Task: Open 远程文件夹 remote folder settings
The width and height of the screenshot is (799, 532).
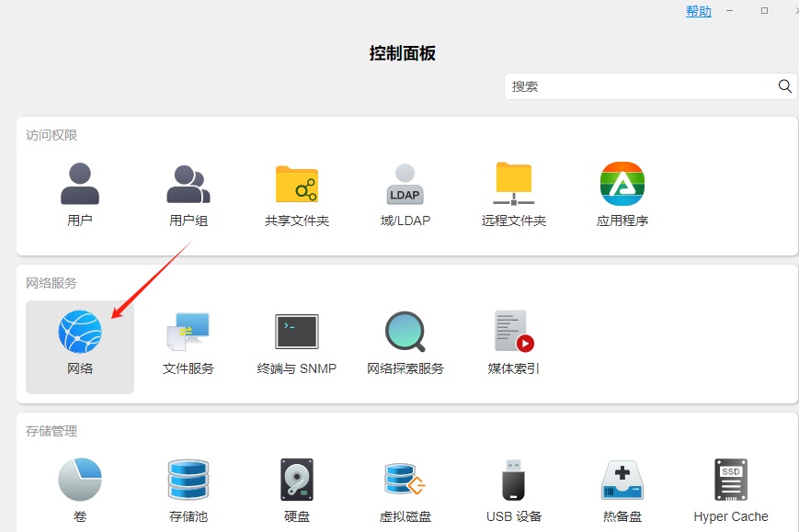Action: [514, 194]
